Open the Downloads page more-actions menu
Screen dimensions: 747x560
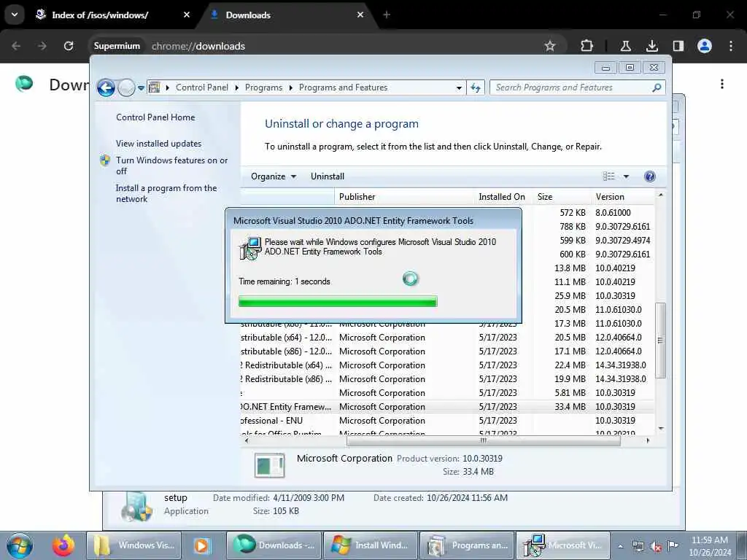coord(722,84)
